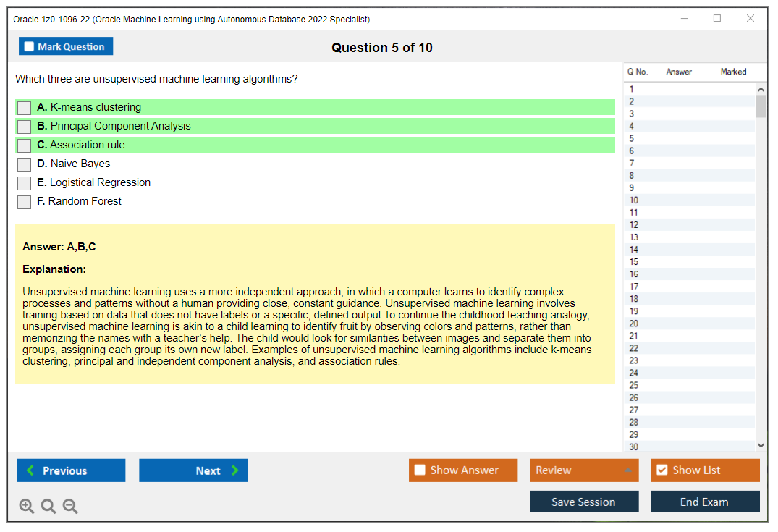Check option F, Random Forest
Screen dimensions: 778x532
pyautogui.click(x=24, y=201)
